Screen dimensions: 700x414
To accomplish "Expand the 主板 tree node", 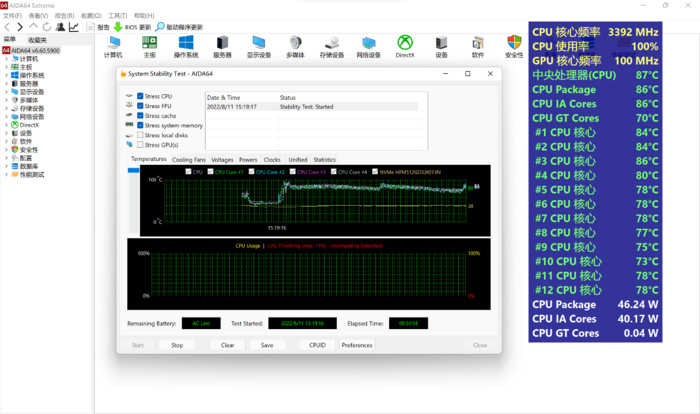I will pos(6,67).
